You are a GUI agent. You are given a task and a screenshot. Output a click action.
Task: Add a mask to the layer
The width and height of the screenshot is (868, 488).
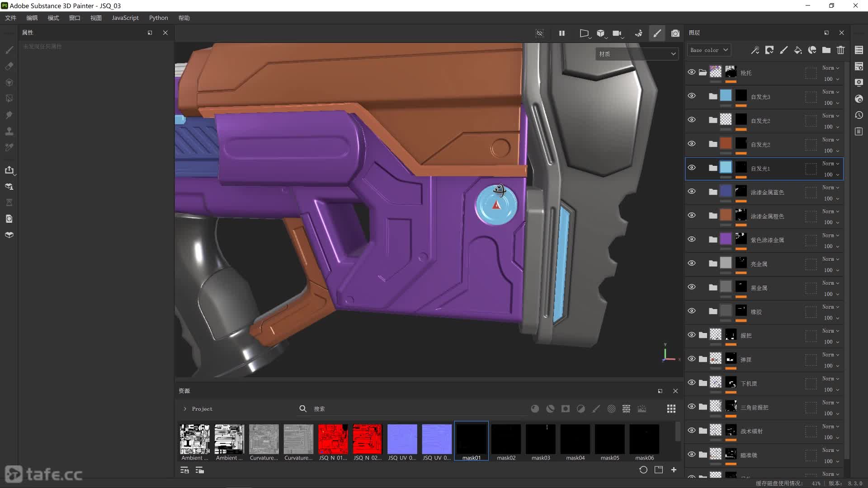(769, 50)
